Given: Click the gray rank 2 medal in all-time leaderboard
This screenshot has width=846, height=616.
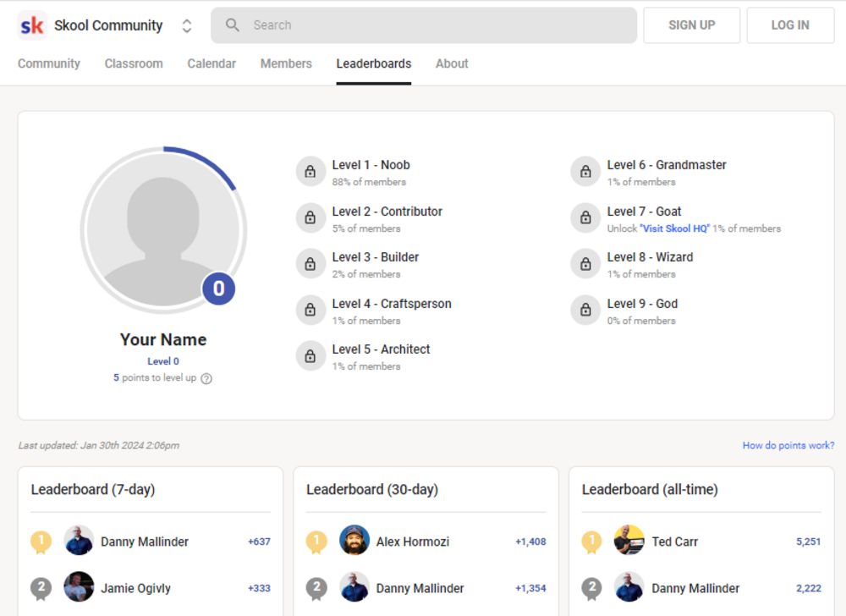Looking at the screenshot, I should (x=592, y=588).
